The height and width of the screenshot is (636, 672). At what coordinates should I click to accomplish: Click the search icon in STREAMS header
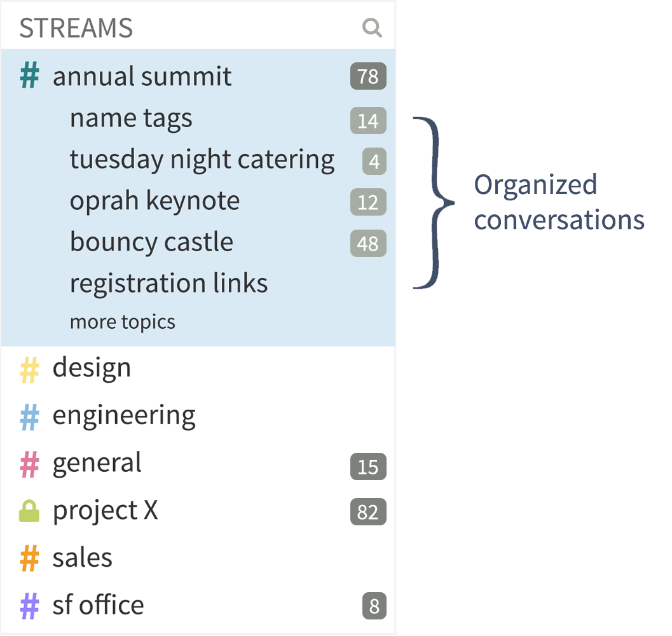click(373, 28)
